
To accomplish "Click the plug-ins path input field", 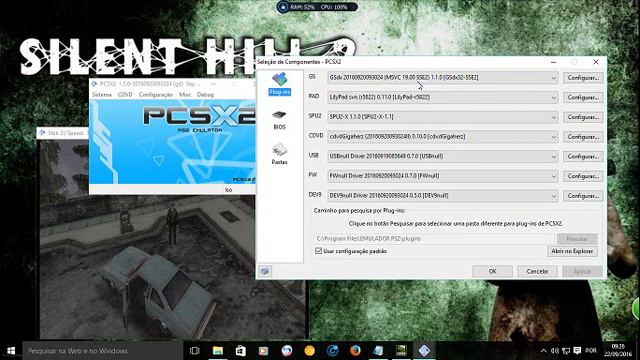I will point(433,238).
